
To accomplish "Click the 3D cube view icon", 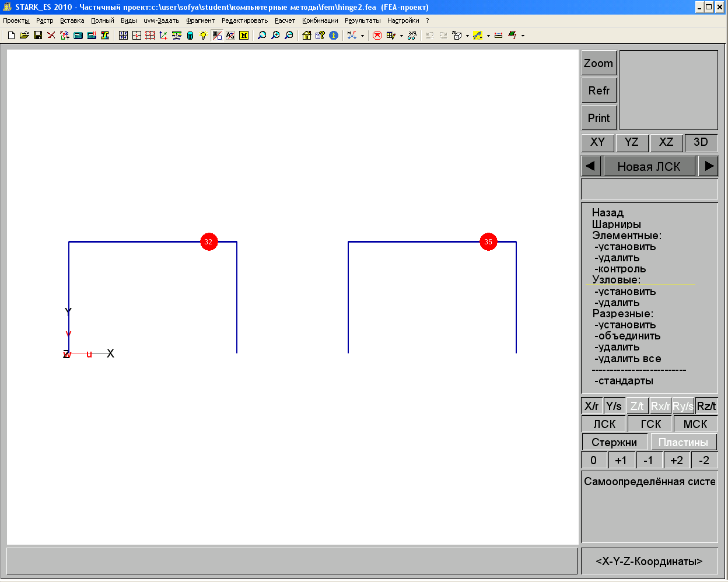I will click(x=457, y=36).
